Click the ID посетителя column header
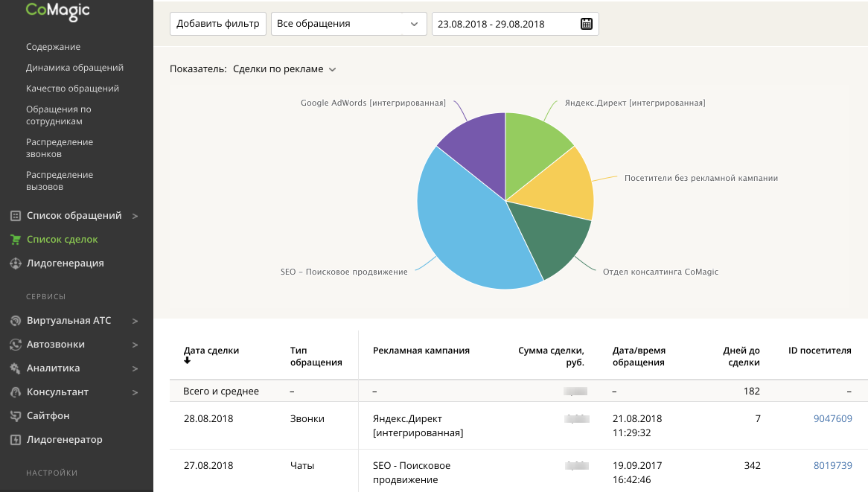The width and height of the screenshot is (868, 492). pos(820,351)
